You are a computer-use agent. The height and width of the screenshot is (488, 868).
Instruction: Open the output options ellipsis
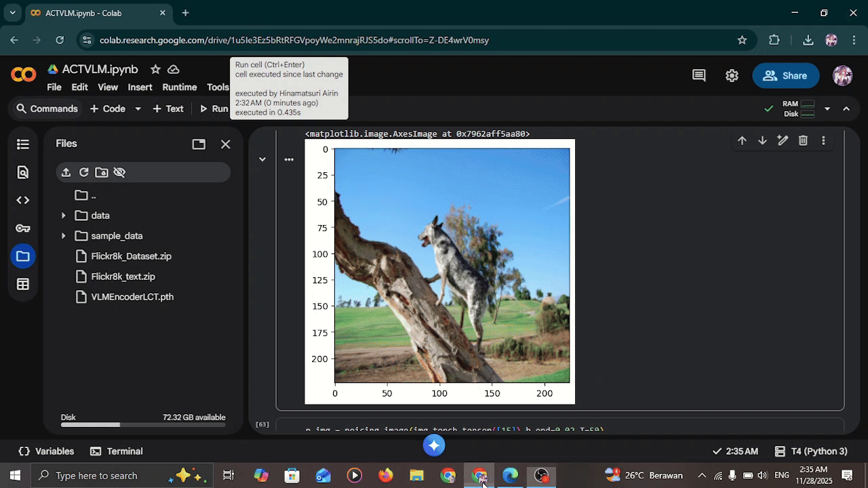289,160
